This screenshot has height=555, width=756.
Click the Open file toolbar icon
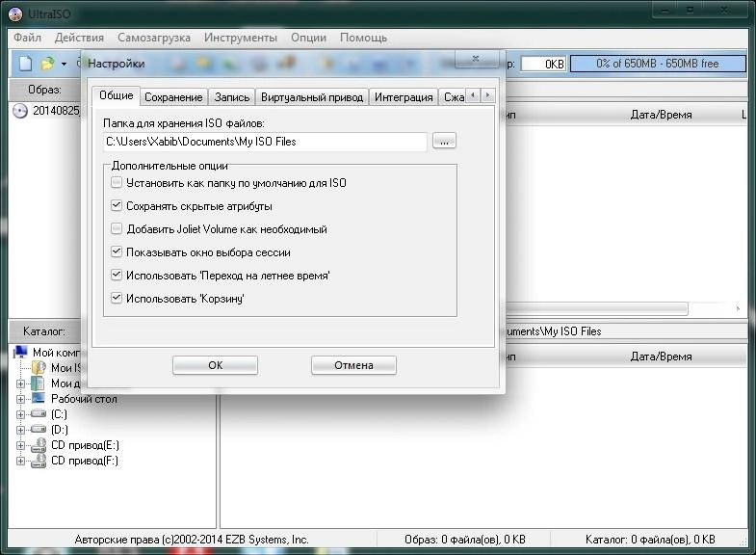click(x=48, y=64)
